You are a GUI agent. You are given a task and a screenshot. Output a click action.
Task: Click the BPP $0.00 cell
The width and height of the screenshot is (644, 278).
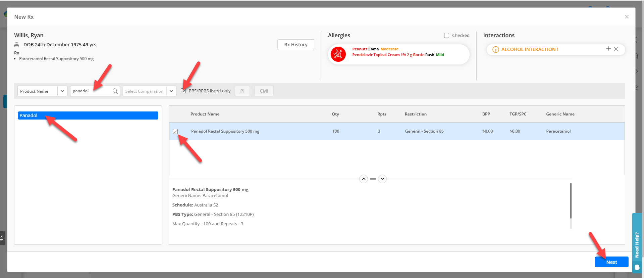tap(487, 131)
